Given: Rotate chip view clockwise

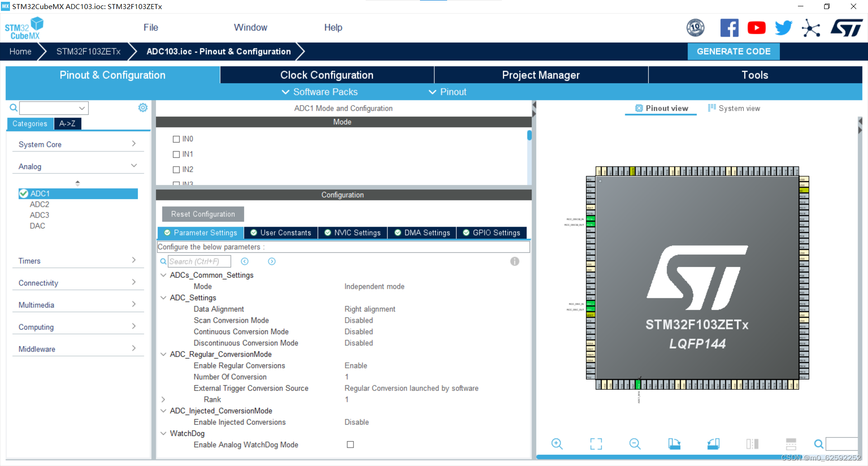Looking at the screenshot, I should tap(674, 444).
